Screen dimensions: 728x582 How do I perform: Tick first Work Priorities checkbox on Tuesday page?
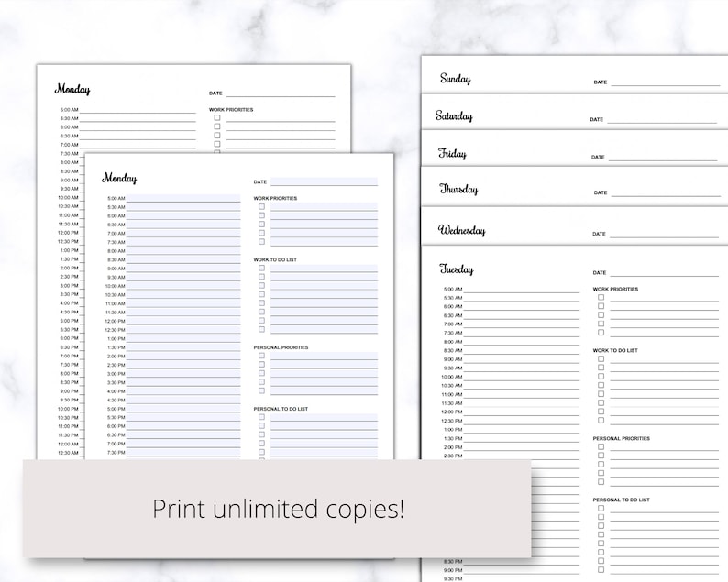[601, 298]
